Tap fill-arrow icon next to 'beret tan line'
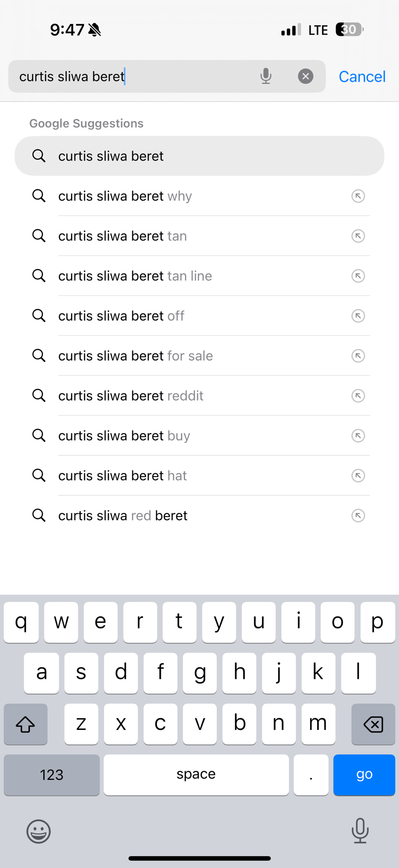This screenshot has height=868, width=399. coord(358,276)
